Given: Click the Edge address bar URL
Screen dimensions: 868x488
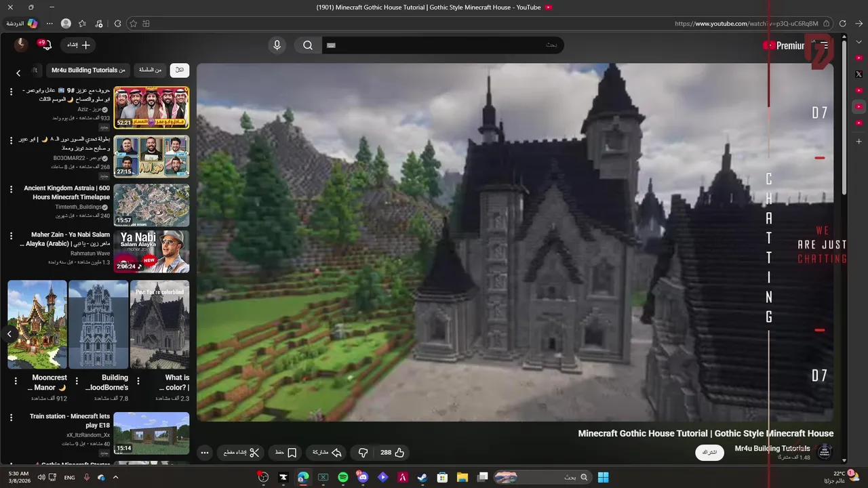Looking at the screenshot, I should tap(747, 24).
